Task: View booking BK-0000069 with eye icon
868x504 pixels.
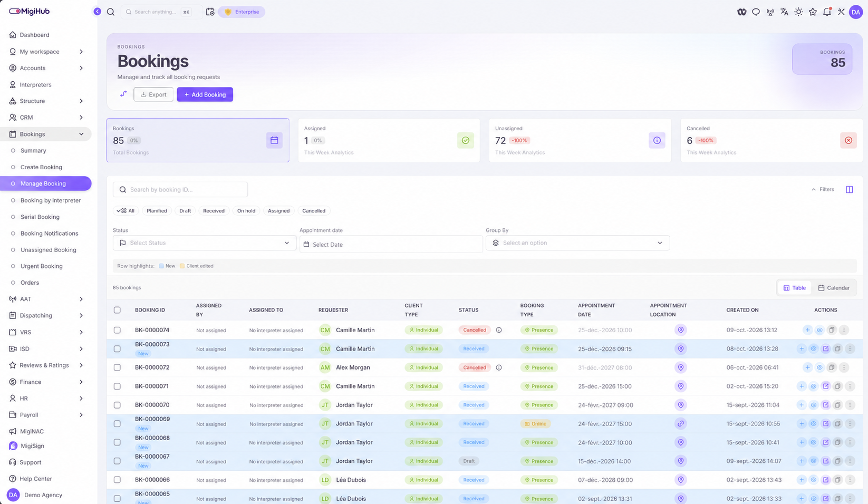Action: point(814,423)
